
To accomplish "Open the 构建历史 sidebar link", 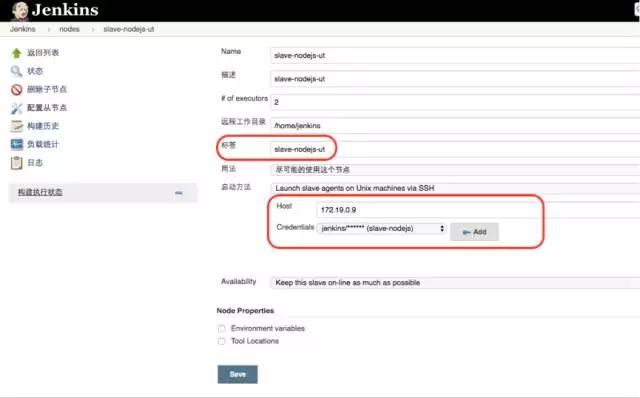I will point(43,126).
